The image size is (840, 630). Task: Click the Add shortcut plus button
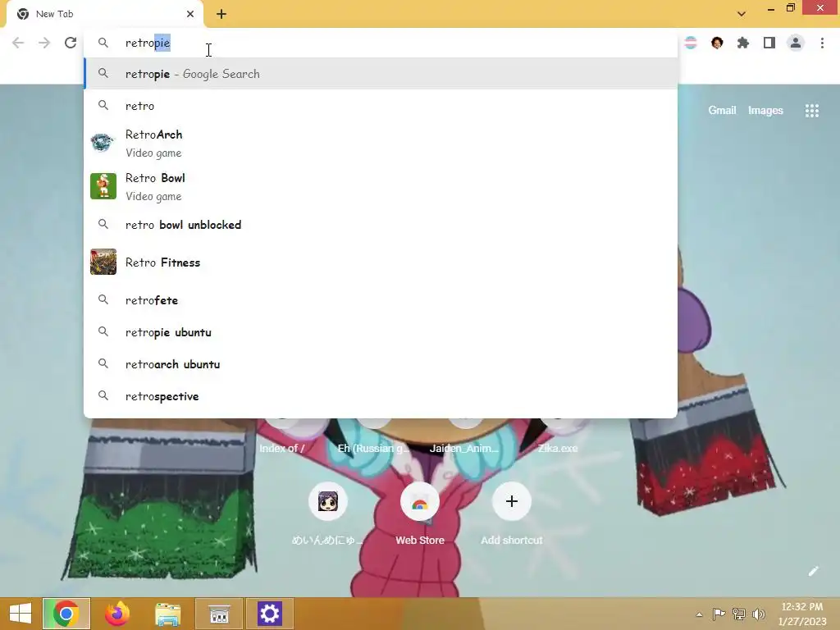point(512,501)
